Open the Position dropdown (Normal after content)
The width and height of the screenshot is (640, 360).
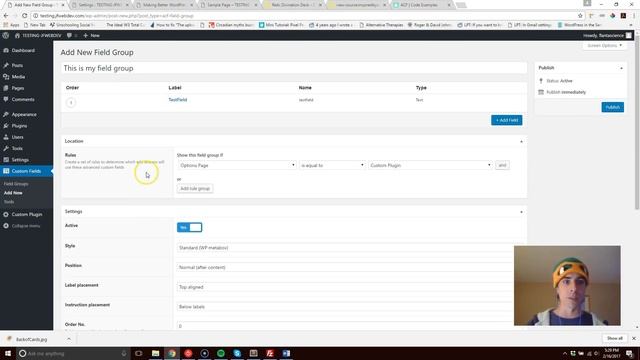click(345, 267)
